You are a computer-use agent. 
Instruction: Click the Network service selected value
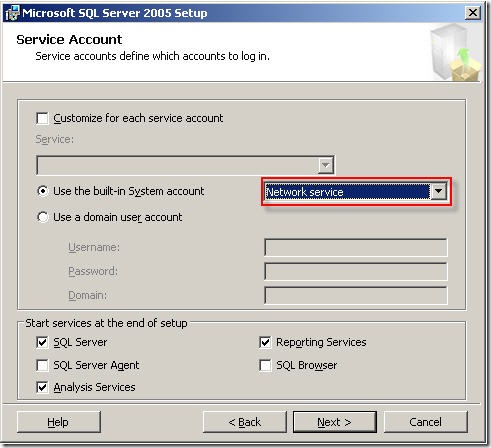tap(347, 192)
